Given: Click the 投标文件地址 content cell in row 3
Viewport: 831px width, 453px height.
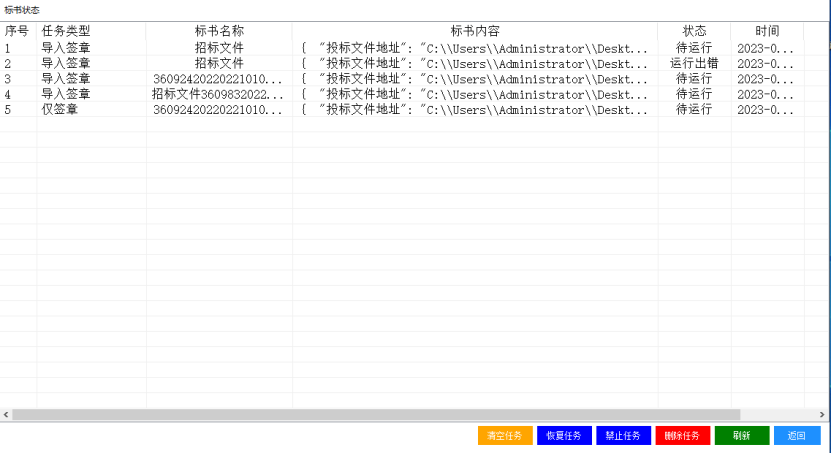Looking at the screenshot, I should click(x=475, y=79).
